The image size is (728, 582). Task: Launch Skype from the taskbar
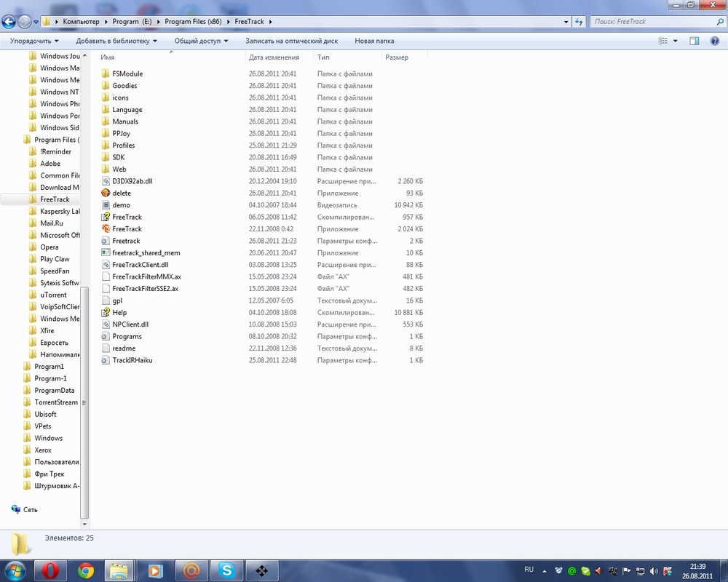[x=226, y=570]
